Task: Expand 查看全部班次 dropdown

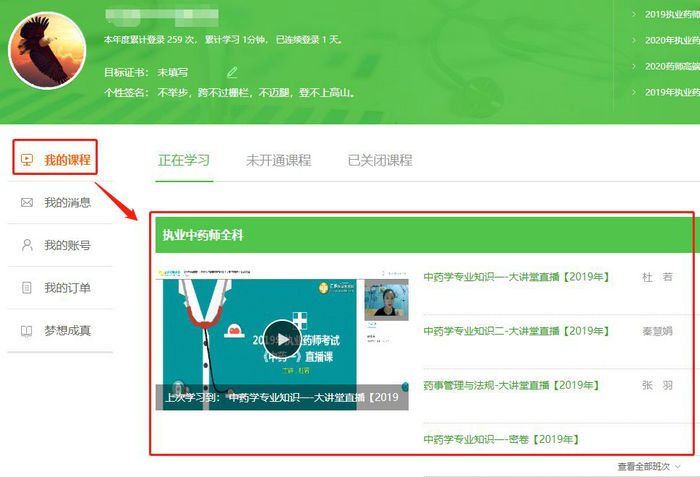Action: pyautogui.click(x=648, y=467)
